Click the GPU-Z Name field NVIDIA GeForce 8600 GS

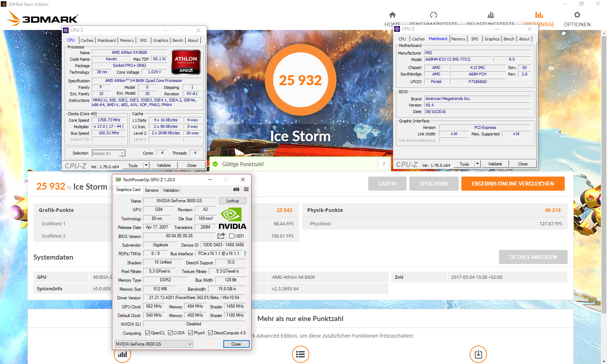click(179, 201)
